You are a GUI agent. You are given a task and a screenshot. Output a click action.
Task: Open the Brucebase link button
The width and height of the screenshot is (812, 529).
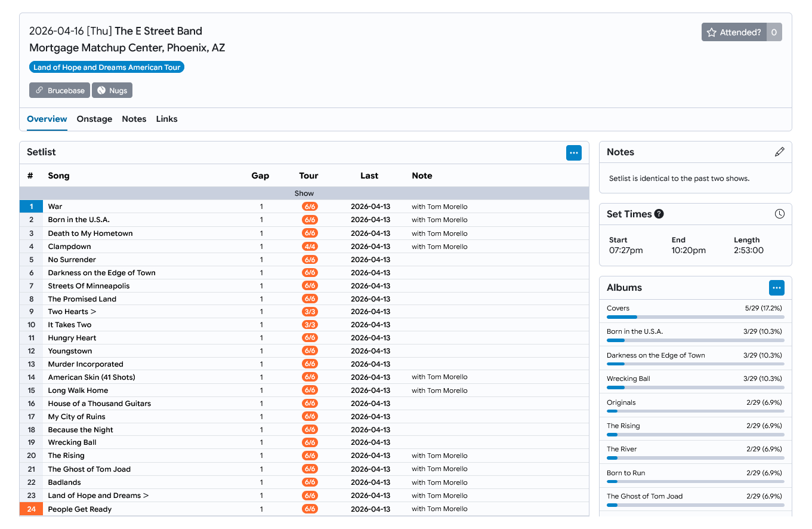click(60, 90)
